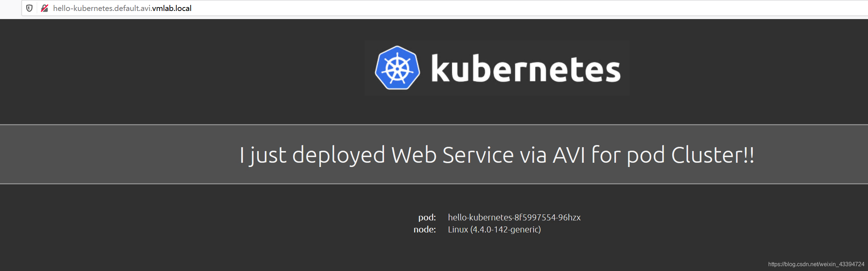The height and width of the screenshot is (271, 868).
Task: Open the insecure connection lock icon
Action: tap(45, 8)
